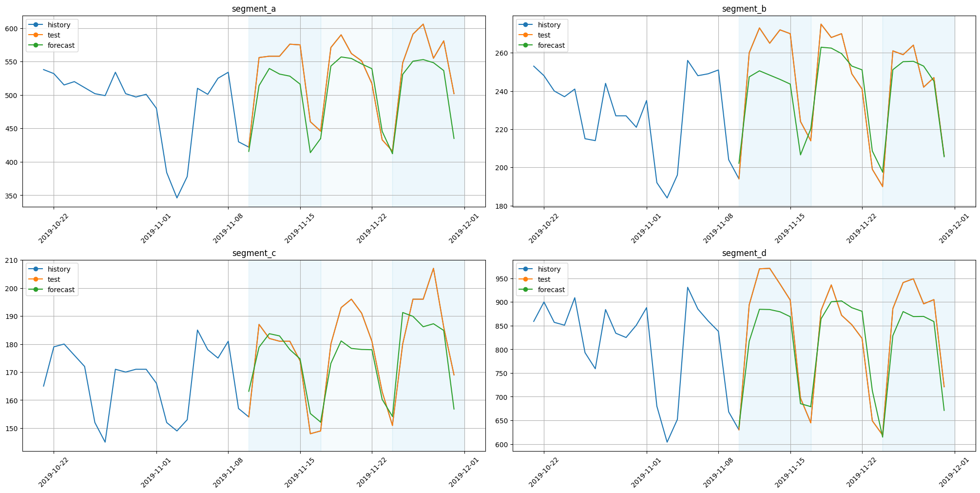This screenshot has height=493, width=980.
Task: Click y-axis value 180 in segment_c
Action: tap(12, 344)
